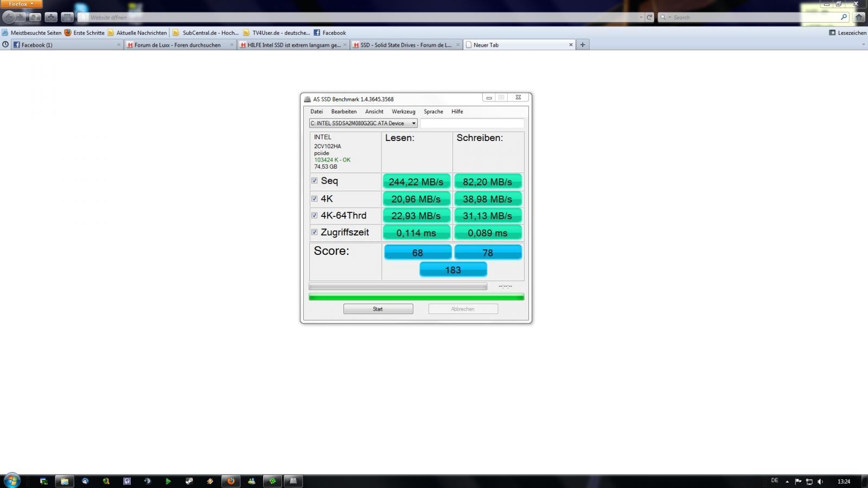Open the orange Firefox menu button
868x488 pixels.
pos(21,4)
